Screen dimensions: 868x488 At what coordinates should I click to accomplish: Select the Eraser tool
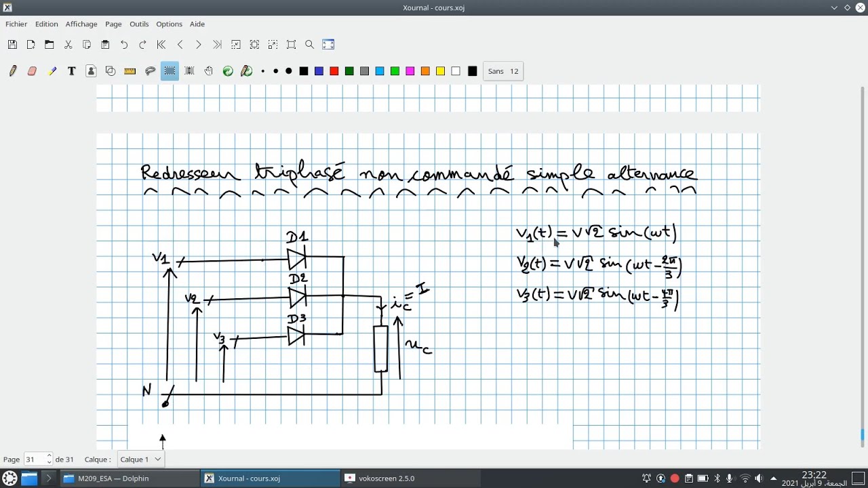32,71
